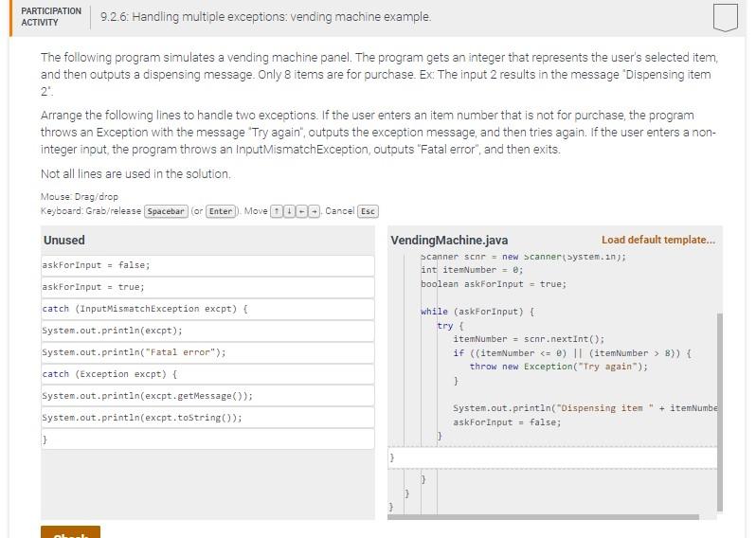756x538 pixels.
Task: Click the 'while (askForInput) {' code line
Action: (477, 312)
